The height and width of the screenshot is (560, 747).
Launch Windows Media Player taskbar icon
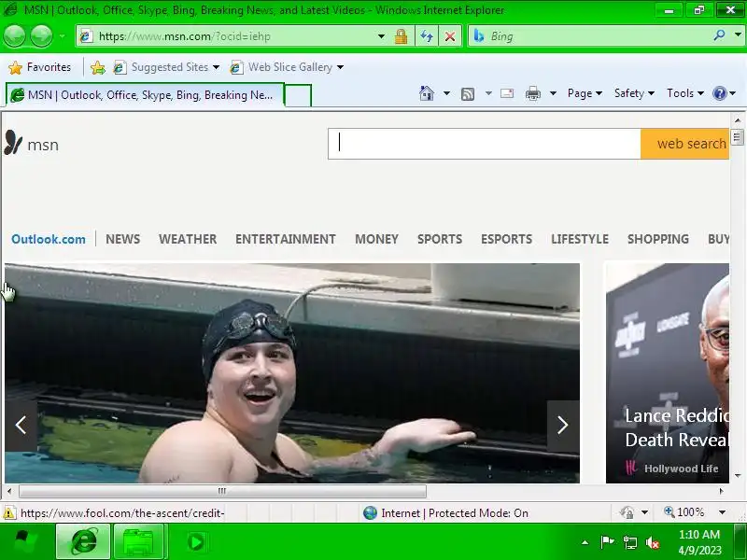click(196, 542)
